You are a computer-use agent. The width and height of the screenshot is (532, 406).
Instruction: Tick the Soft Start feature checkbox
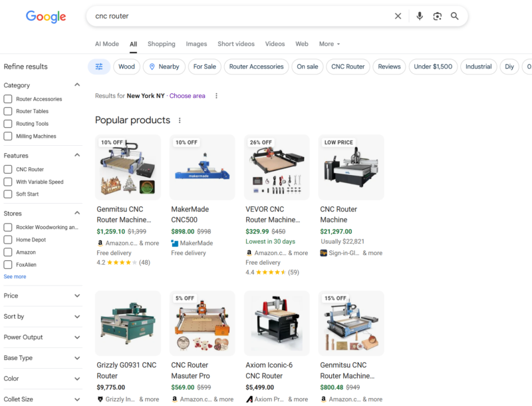click(x=8, y=194)
